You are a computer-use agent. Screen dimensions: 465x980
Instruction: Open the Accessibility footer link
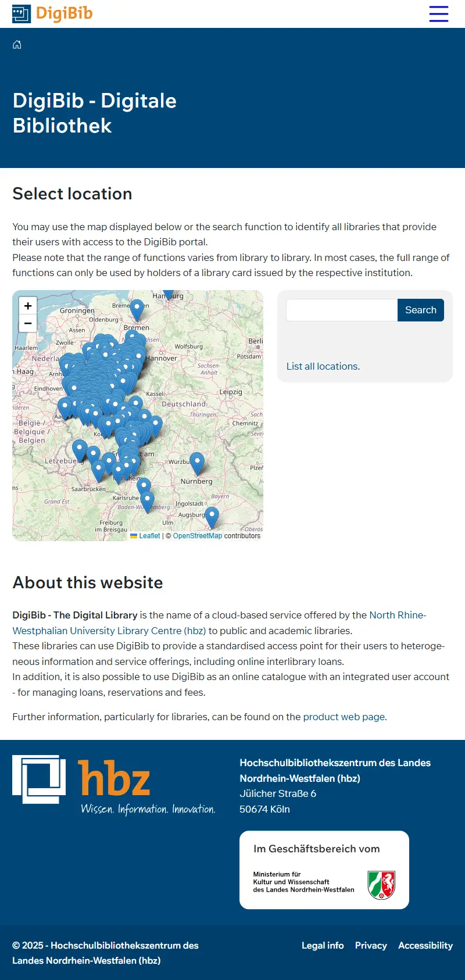pyautogui.click(x=425, y=946)
